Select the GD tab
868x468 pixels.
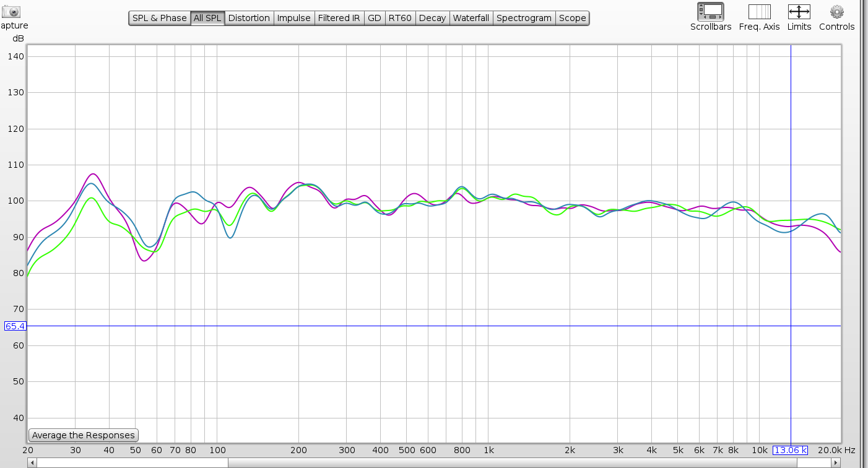[x=374, y=18]
